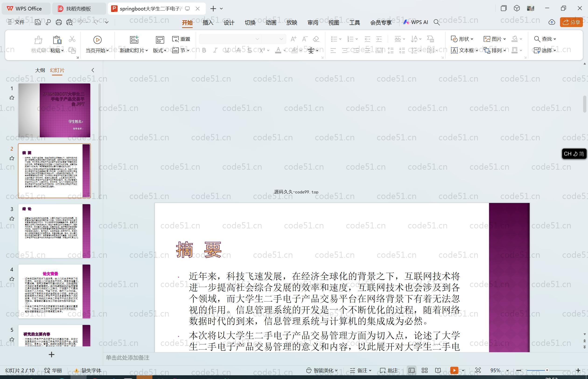Click the slide sorter grid view icon
Viewport: 588px width, 379px height.
(x=424, y=370)
